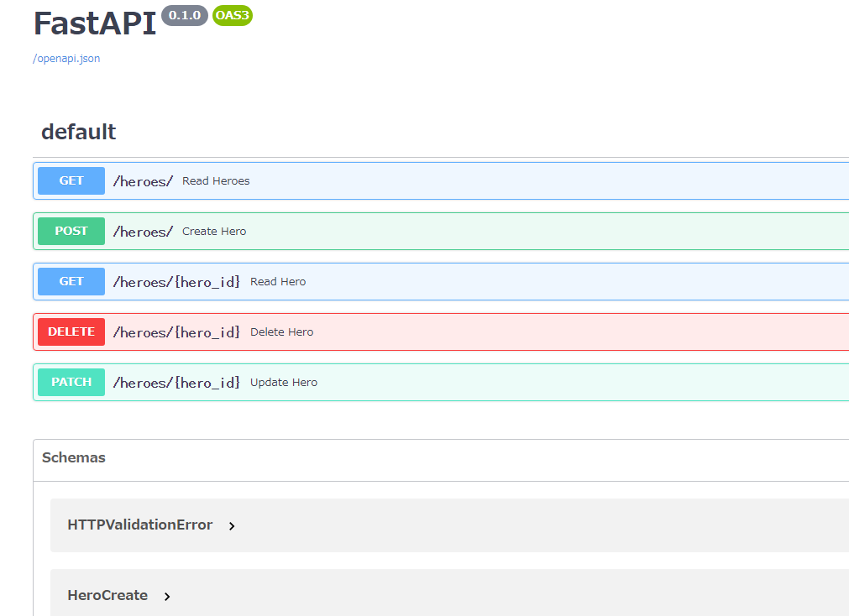Image resolution: width=849 pixels, height=616 pixels.
Task: Click the default tag heading
Action: (78, 132)
